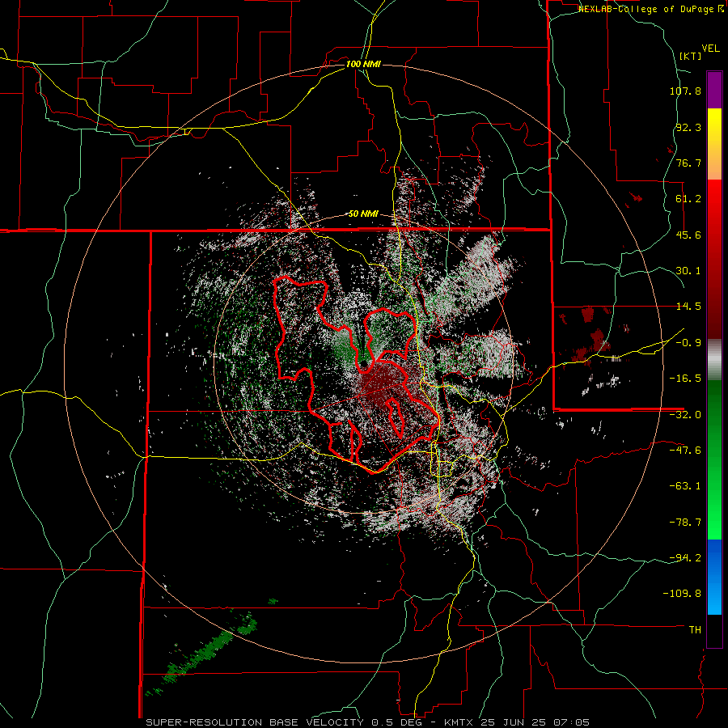The image size is (728, 728).
Task: Click the 30.1 velocity scale value
Action: click(688, 271)
